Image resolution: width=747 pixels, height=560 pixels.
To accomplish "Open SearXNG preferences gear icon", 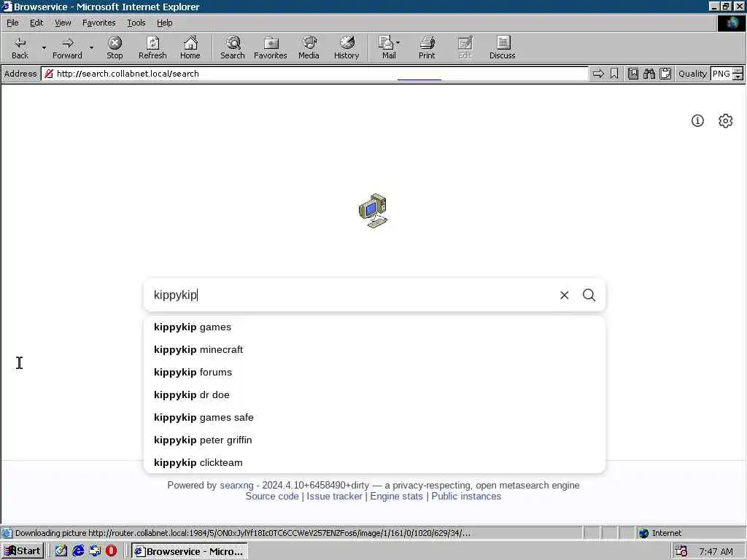I will coord(725,121).
